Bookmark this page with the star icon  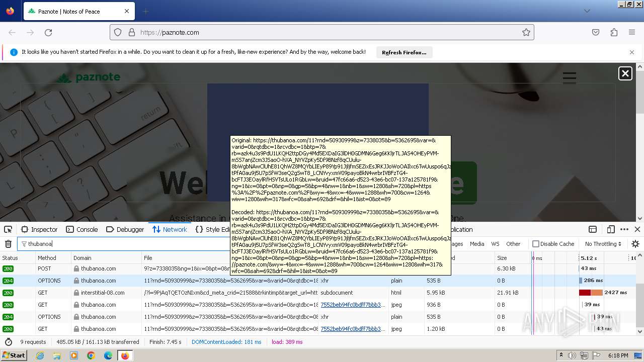point(526,32)
